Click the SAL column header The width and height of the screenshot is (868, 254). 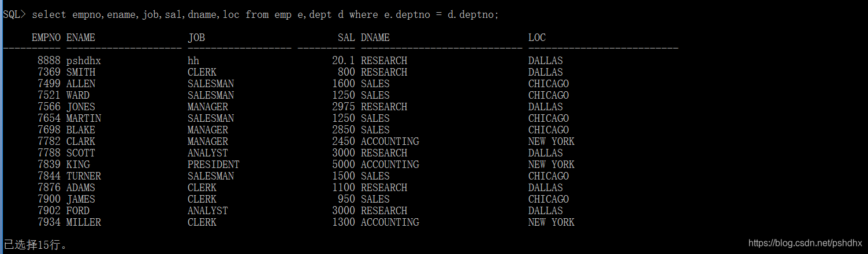coord(347,38)
